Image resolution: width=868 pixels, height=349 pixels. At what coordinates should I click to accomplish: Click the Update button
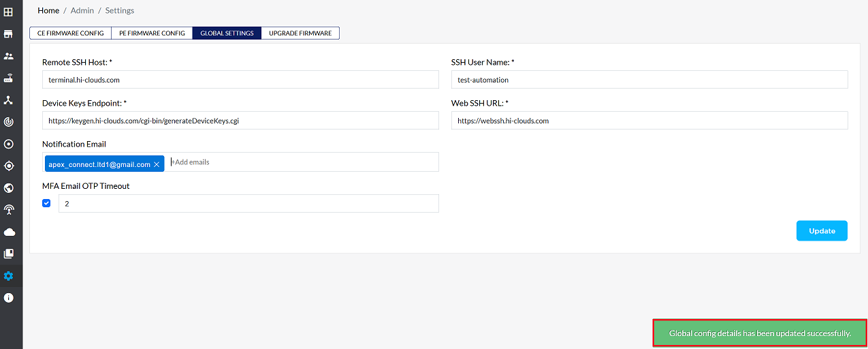pos(822,231)
